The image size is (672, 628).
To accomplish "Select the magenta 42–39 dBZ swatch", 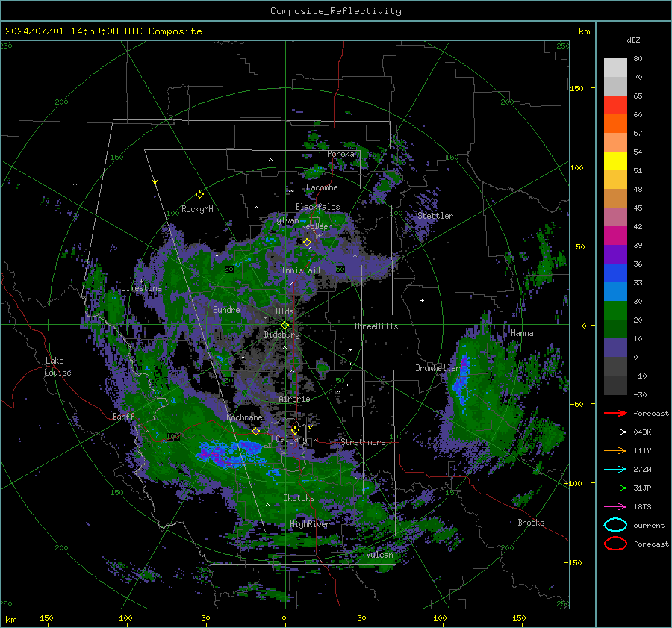I will [615, 236].
